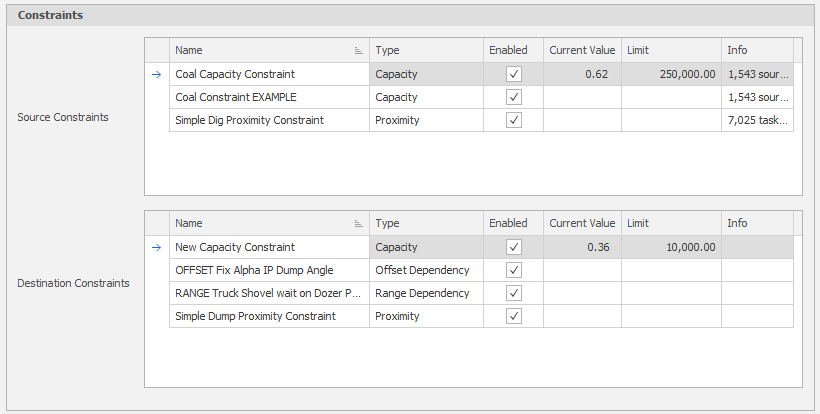Edit the 10,000.00 limit value
820x414 pixels.
click(670, 247)
